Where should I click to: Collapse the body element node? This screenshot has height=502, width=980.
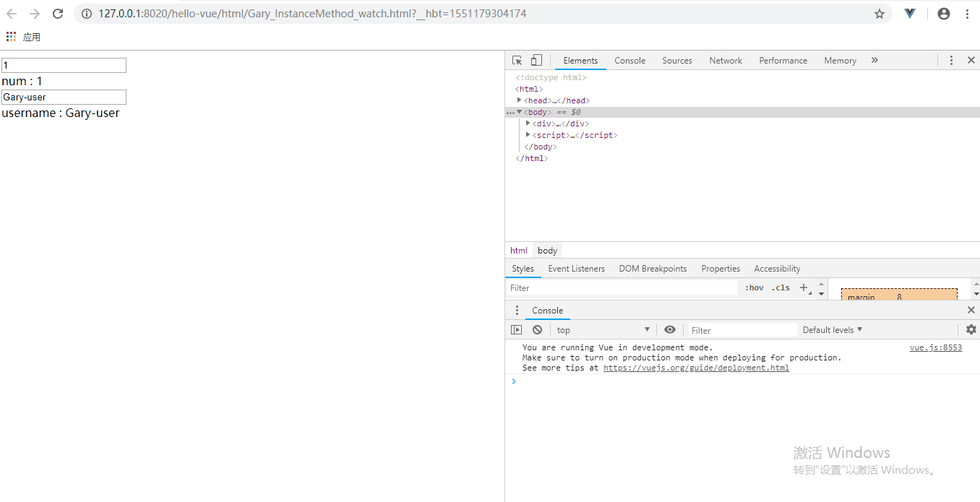(520, 112)
